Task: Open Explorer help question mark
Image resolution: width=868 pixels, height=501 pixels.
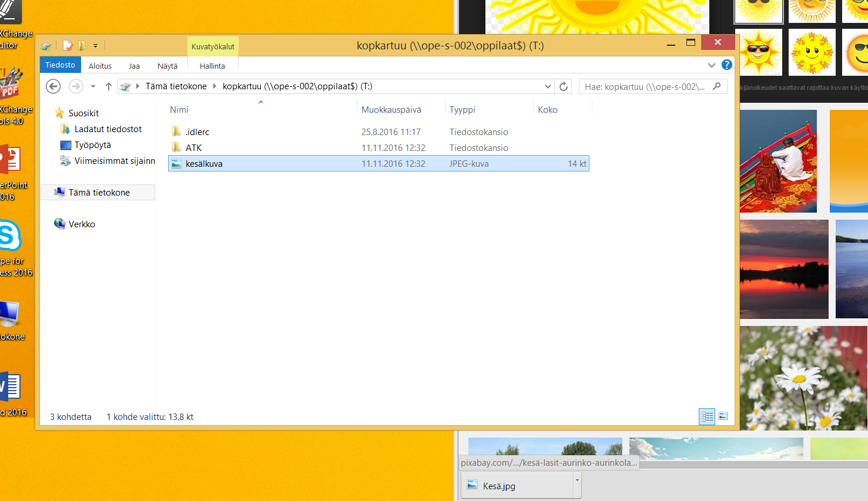Action: 727,65
